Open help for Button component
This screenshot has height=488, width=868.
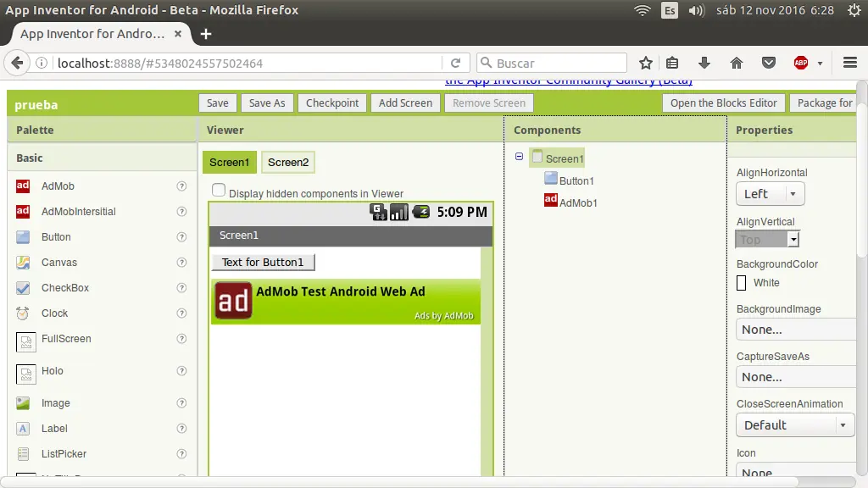[181, 237]
